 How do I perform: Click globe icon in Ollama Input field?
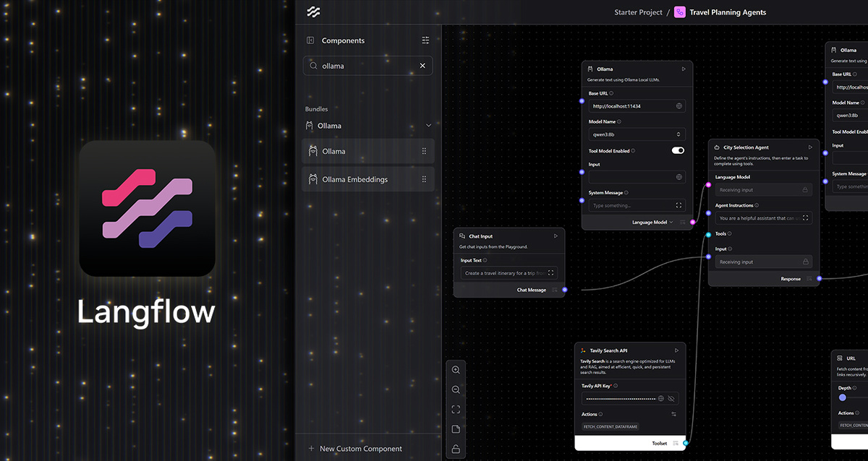(x=679, y=177)
